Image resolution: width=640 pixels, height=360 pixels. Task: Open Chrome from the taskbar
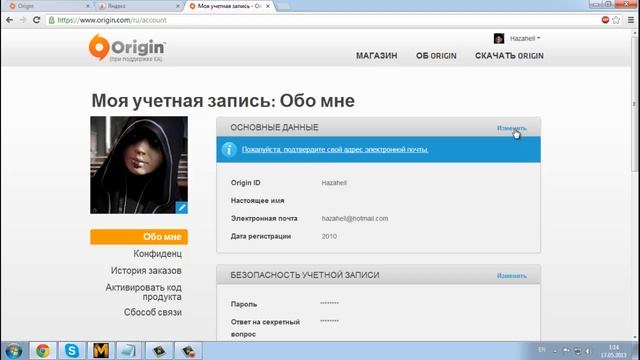point(42,351)
